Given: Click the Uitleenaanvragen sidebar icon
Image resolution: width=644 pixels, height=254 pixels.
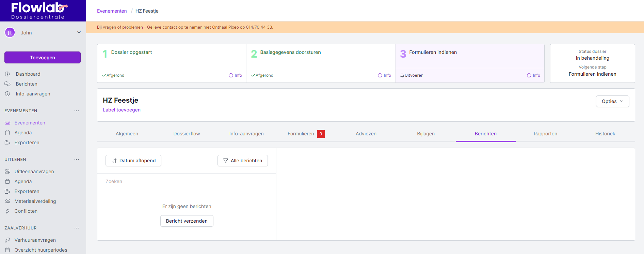Looking at the screenshot, I should pos(7,172).
